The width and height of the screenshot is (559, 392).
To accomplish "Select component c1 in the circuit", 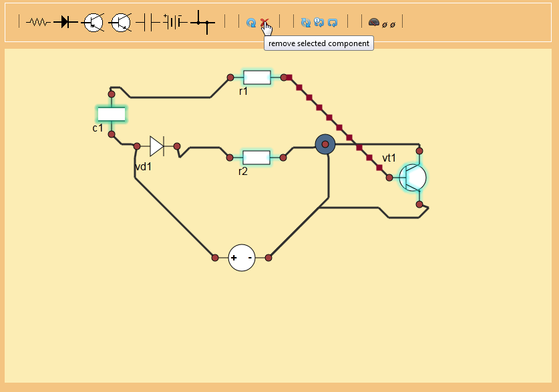I will coord(112,114).
